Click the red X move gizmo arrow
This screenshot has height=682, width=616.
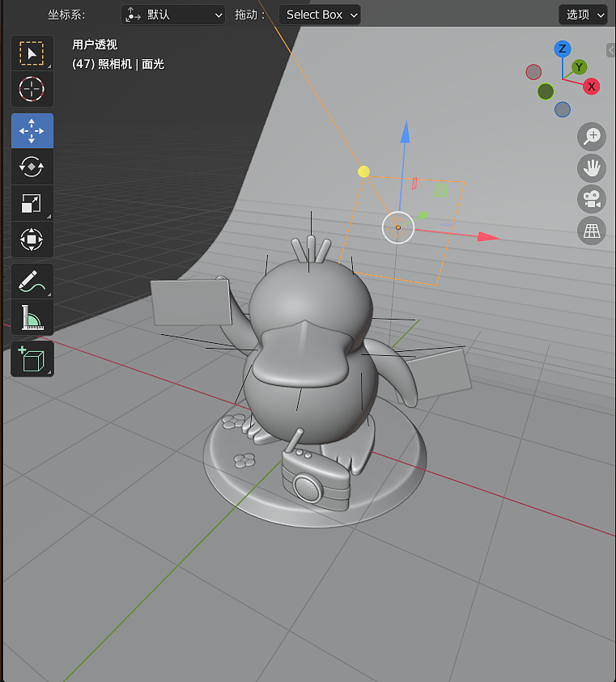click(x=488, y=236)
